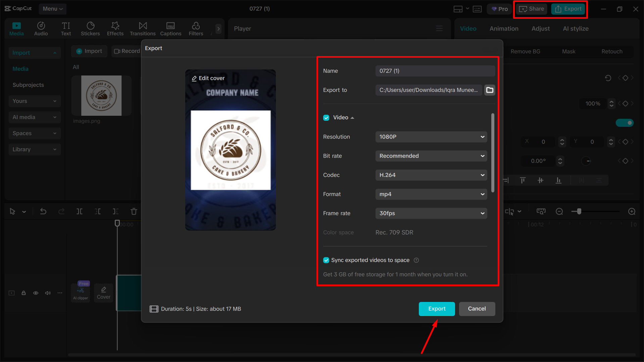Open the Retouch sub-tab
This screenshot has width=644, height=362.
point(612,51)
